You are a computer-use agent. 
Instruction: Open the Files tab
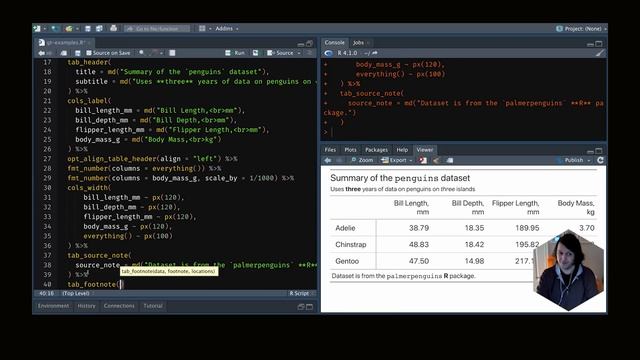coord(330,150)
